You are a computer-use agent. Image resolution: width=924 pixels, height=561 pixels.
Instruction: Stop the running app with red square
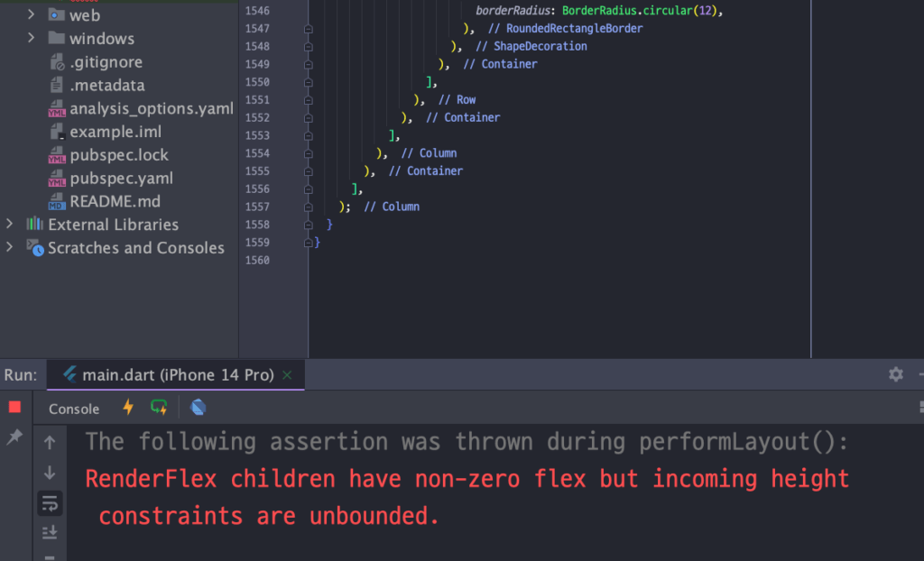(14, 408)
